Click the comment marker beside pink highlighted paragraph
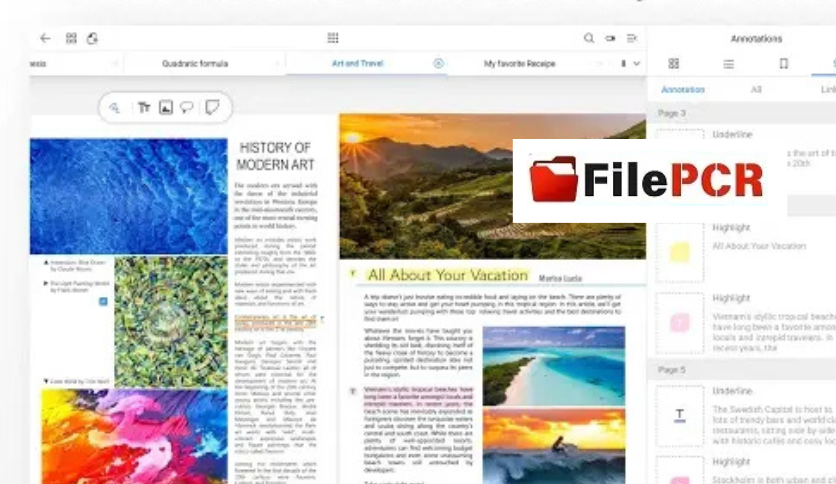 (x=352, y=391)
